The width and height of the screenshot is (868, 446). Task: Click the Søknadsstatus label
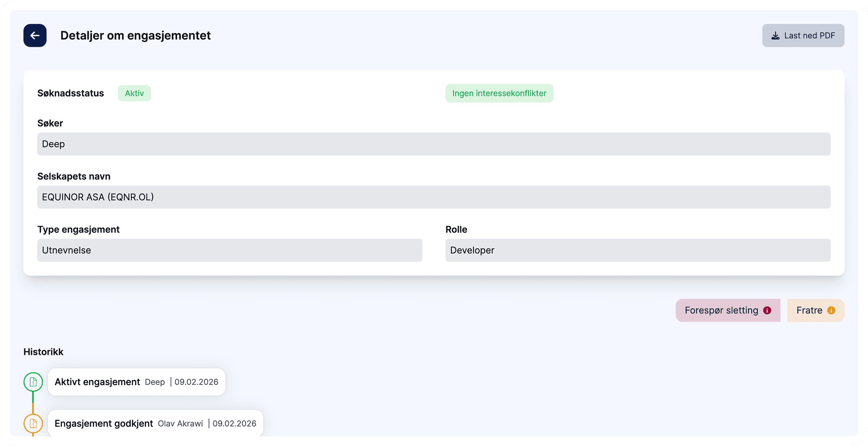pyautogui.click(x=70, y=93)
